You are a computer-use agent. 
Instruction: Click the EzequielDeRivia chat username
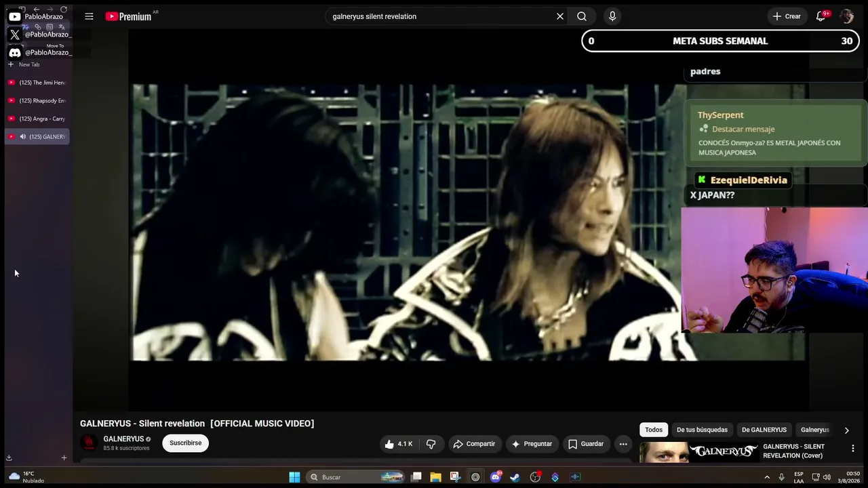[x=749, y=180]
